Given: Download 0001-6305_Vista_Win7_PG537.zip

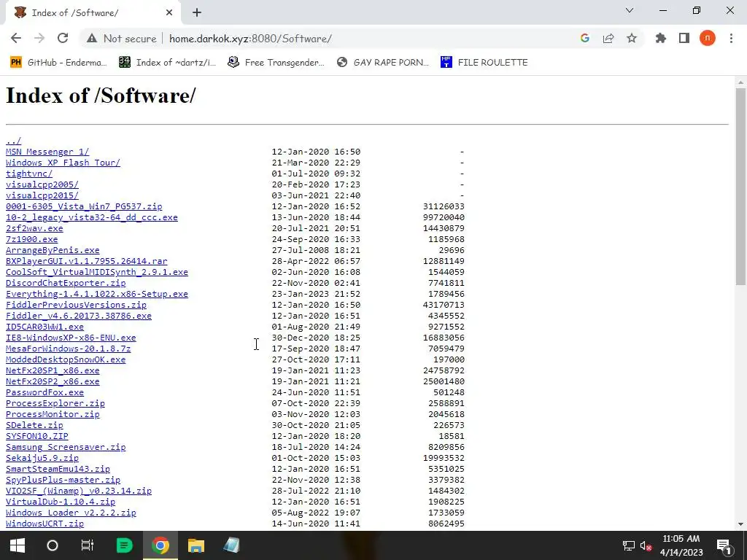Looking at the screenshot, I should coord(84,206).
